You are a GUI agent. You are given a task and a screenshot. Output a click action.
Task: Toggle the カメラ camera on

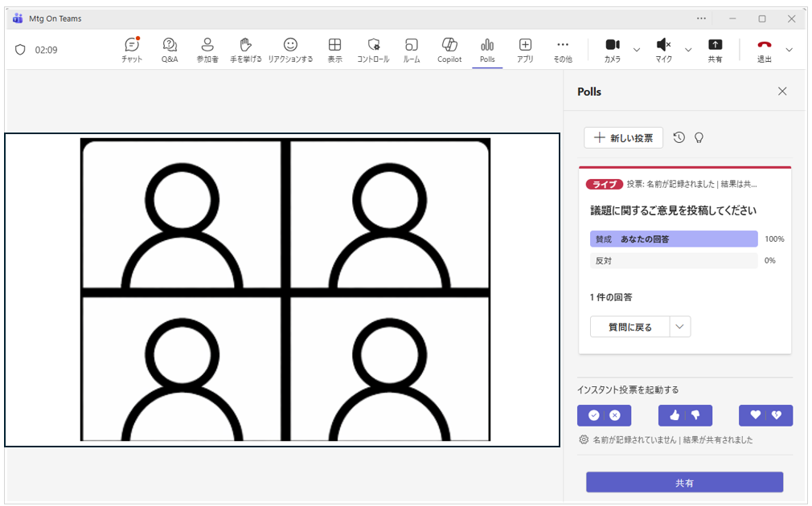point(613,50)
